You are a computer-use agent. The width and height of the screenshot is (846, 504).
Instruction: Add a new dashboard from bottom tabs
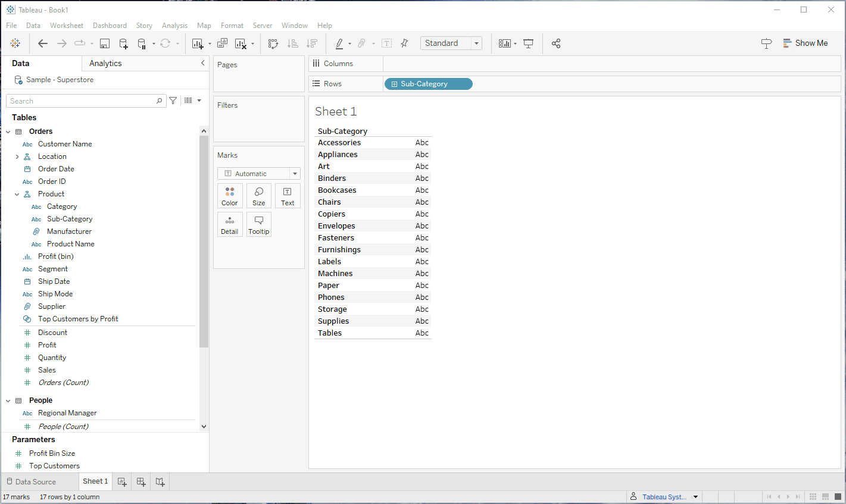tap(141, 482)
